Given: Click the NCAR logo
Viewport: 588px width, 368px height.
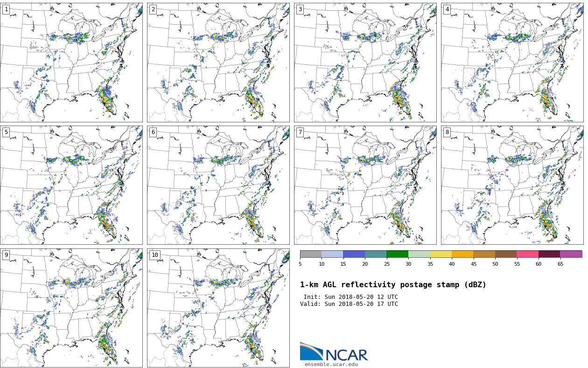Looking at the screenshot, I should [x=334, y=352].
